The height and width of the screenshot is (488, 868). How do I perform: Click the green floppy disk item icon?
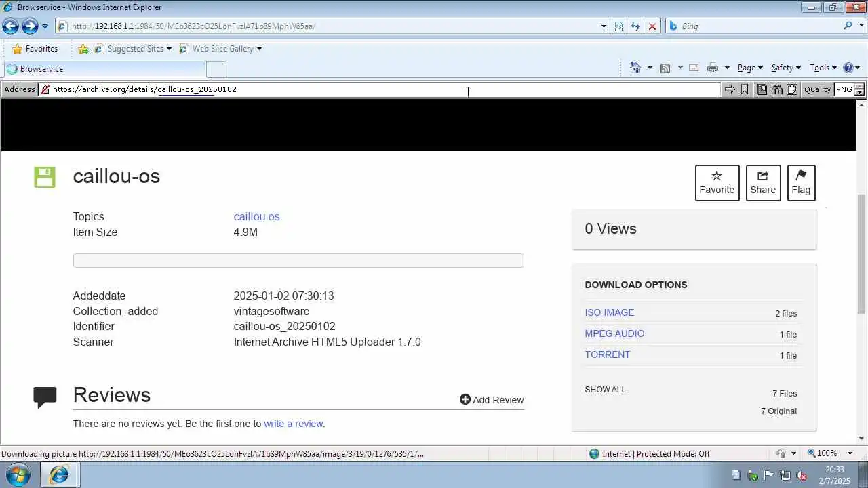[x=45, y=177]
